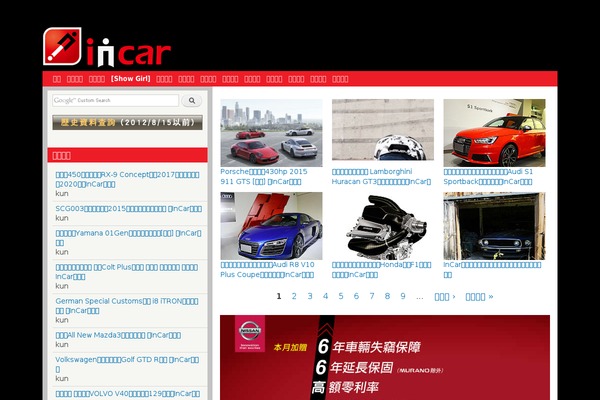The width and height of the screenshot is (600, 400).
Task: Open the VOLVO V40 sidebar article
Action: tap(128, 394)
